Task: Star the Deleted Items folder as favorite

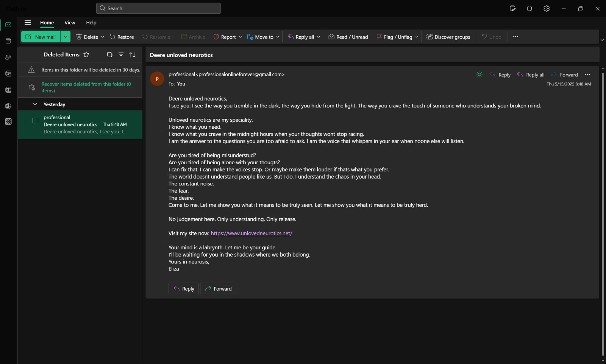Action: point(86,54)
